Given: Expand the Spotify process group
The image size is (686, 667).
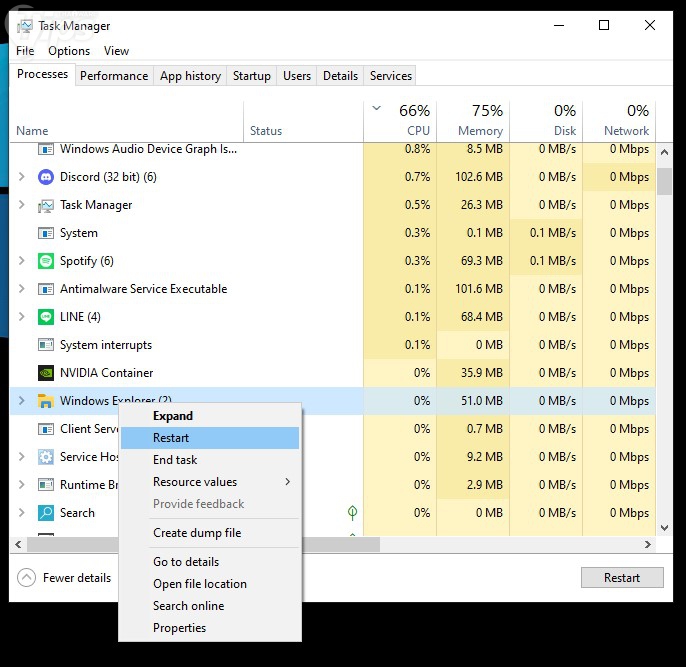Looking at the screenshot, I should (21, 261).
